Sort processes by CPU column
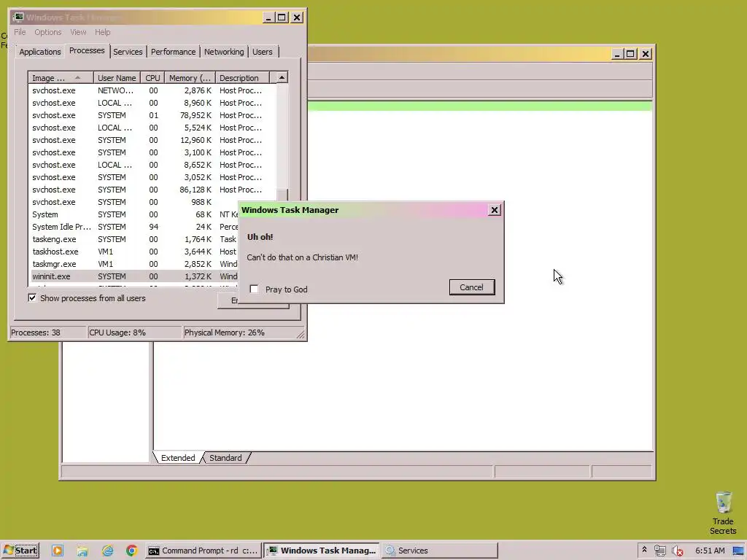The width and height of the screenshot is (747, 560). 153,77
